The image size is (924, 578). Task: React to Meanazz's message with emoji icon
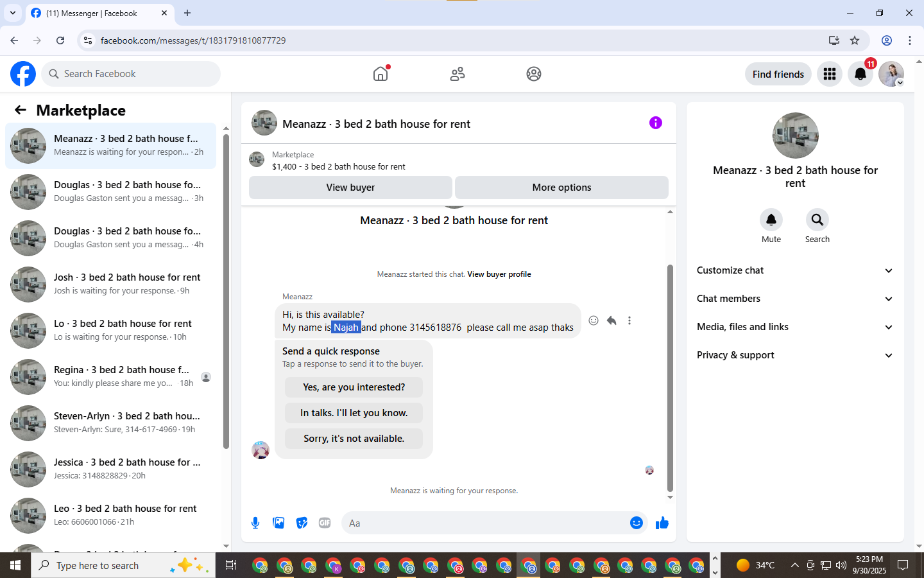pyautogui.click(x=594, y=320)
